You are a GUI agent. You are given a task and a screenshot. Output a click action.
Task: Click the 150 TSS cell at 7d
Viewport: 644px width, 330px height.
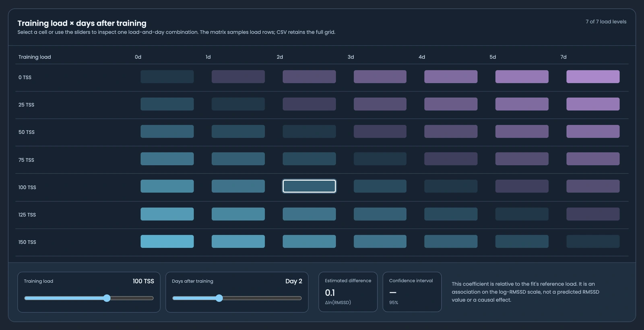[x=593, y=241]
